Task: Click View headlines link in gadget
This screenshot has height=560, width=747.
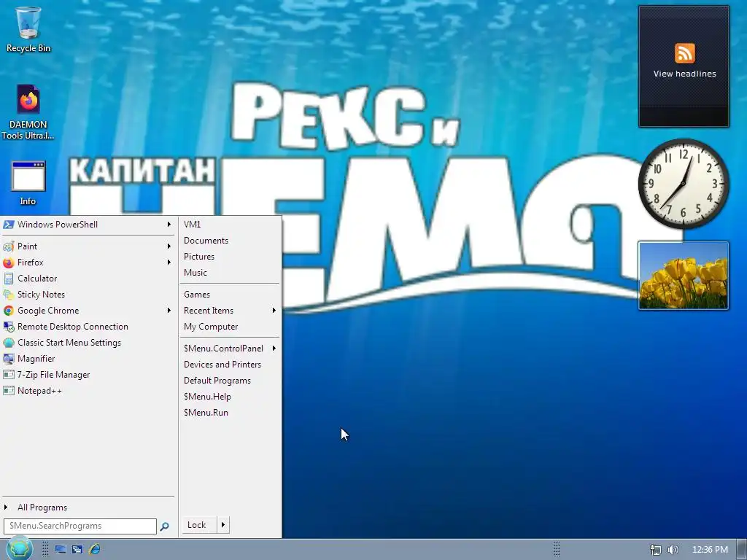Action: pyautogui.click(x=684, y=74)
